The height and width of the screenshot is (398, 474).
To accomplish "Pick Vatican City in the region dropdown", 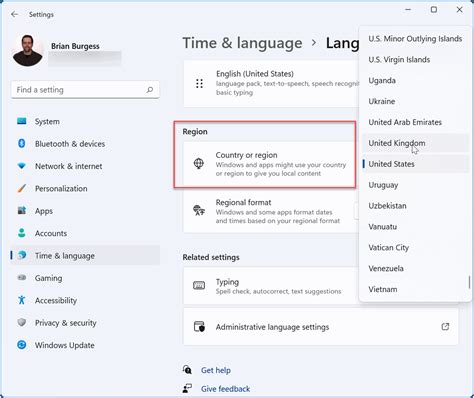I will pos(415,247).
